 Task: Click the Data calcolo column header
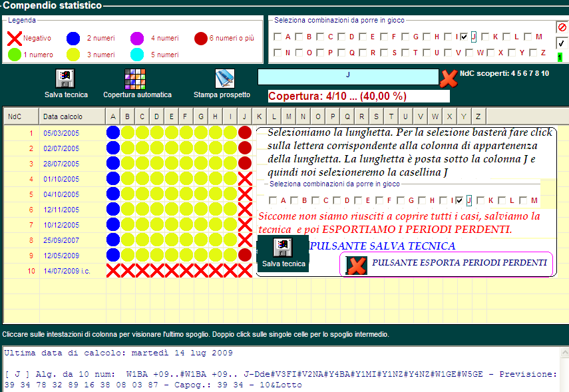[73, 116]
